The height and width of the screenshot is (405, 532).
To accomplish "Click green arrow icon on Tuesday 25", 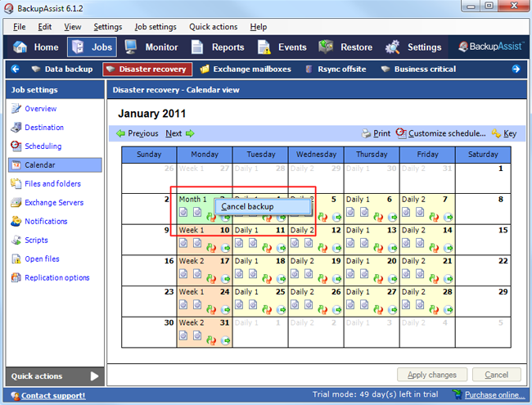I will click(281, 310).
